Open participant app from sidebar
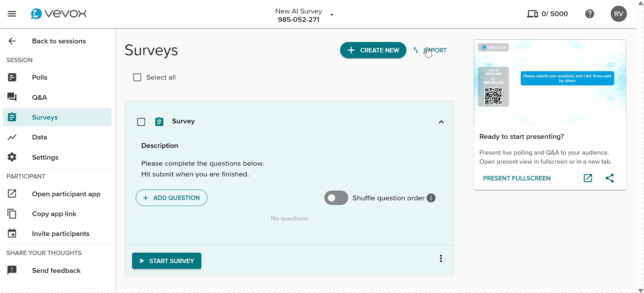 tap(66, 194)
